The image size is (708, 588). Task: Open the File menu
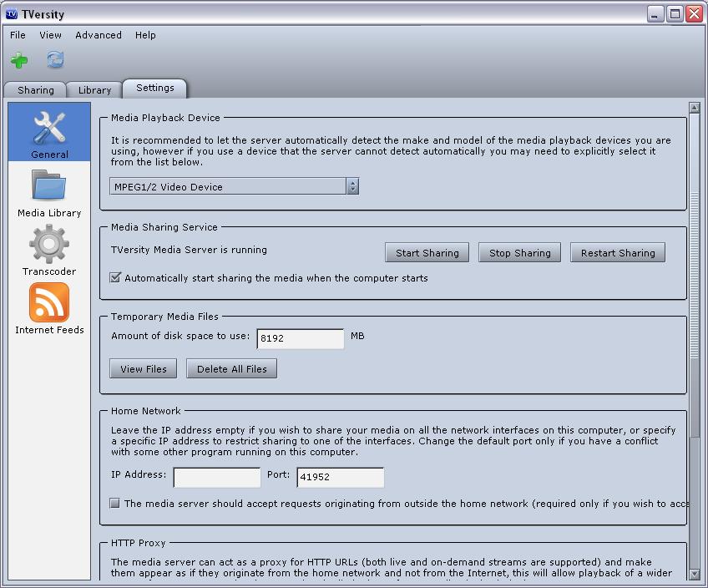coord(18,35)
